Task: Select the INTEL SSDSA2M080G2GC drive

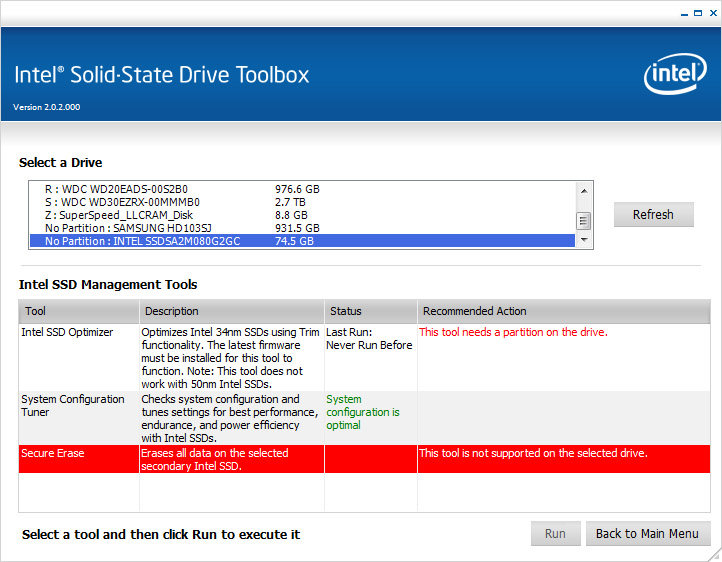Action: [x=302, y=241]
